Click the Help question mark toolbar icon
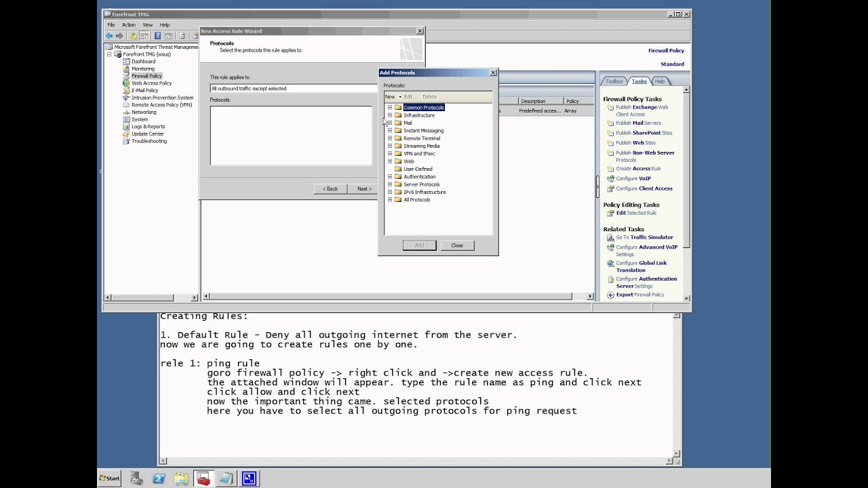This screenshot has width=868, height=488. point(157,36)
